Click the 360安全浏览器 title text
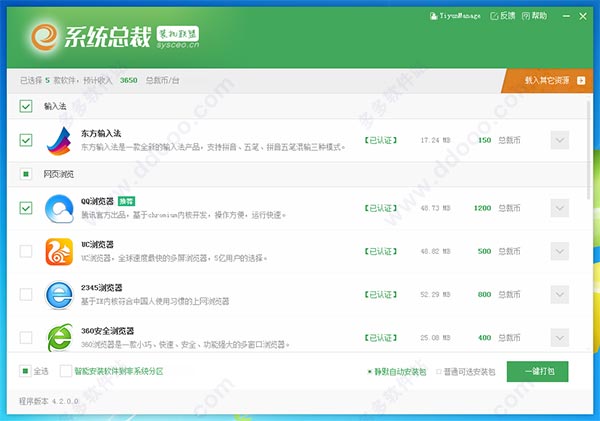 pyautogui.click(x=108, y=331)
